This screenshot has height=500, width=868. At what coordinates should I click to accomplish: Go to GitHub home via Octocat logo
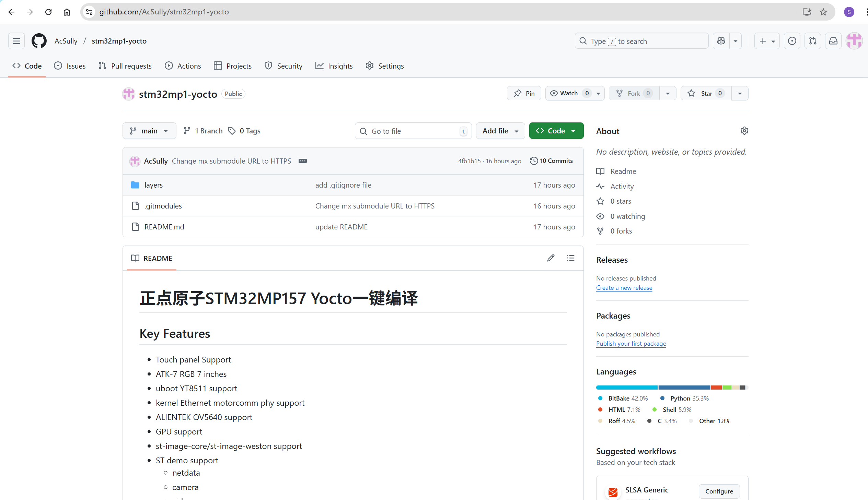coord(39,41)
